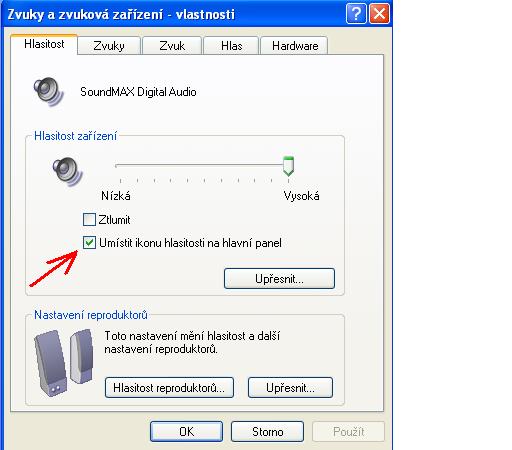Click the speaker icon beside the volume slider
The image size is (512, 450).
point(68,171)
